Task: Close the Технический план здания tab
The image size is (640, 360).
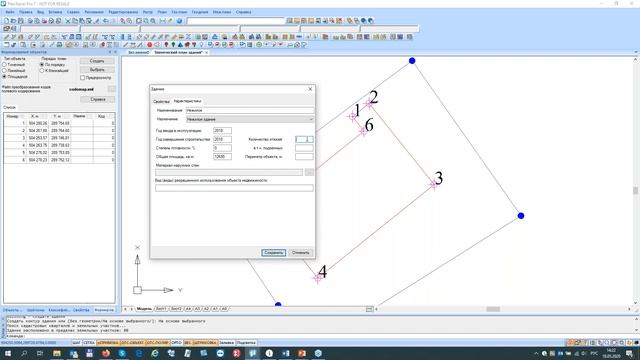Action: (207, 53)
